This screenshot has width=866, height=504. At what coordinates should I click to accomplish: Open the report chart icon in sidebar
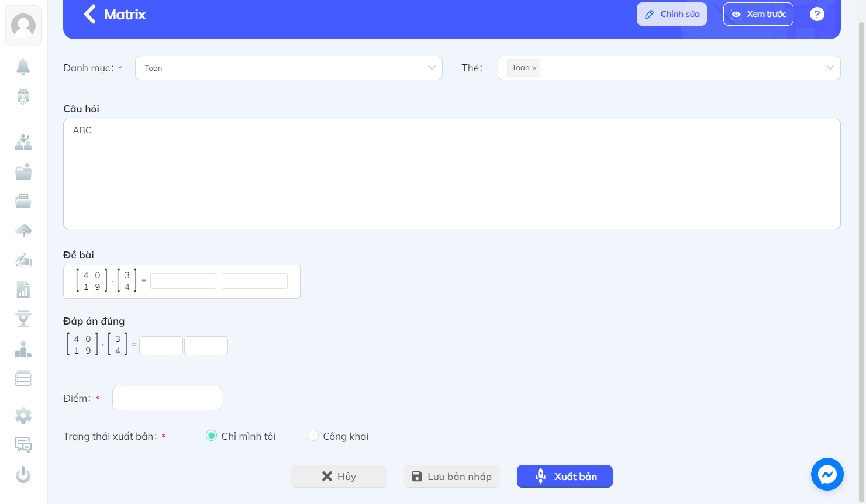click(23, 289)
